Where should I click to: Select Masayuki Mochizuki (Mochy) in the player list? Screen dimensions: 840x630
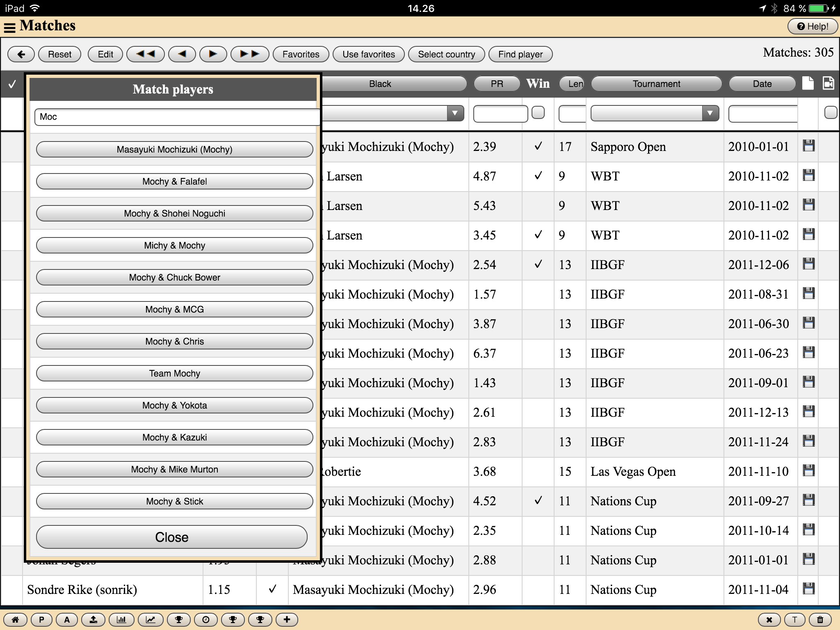point(174,149)
